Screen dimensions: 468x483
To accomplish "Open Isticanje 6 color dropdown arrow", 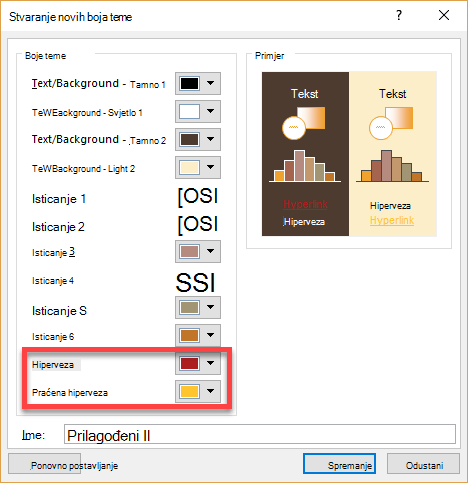I will point(210,335).
